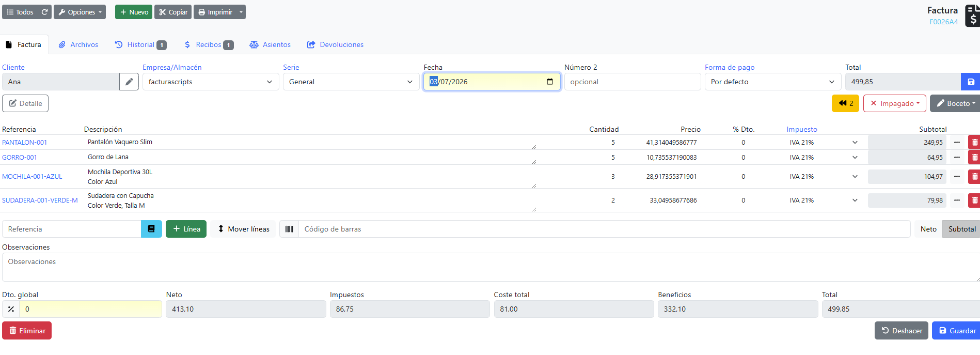Viewport: 980px width, 355px height.
Task: Click the blue product catalog icon next to Referencia
Action: 151,229
